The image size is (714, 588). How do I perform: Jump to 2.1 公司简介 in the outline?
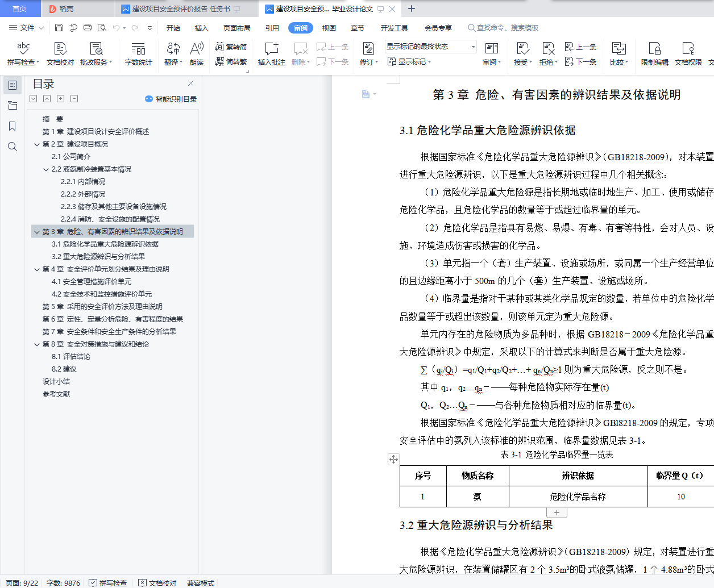[x=71, y=157]
